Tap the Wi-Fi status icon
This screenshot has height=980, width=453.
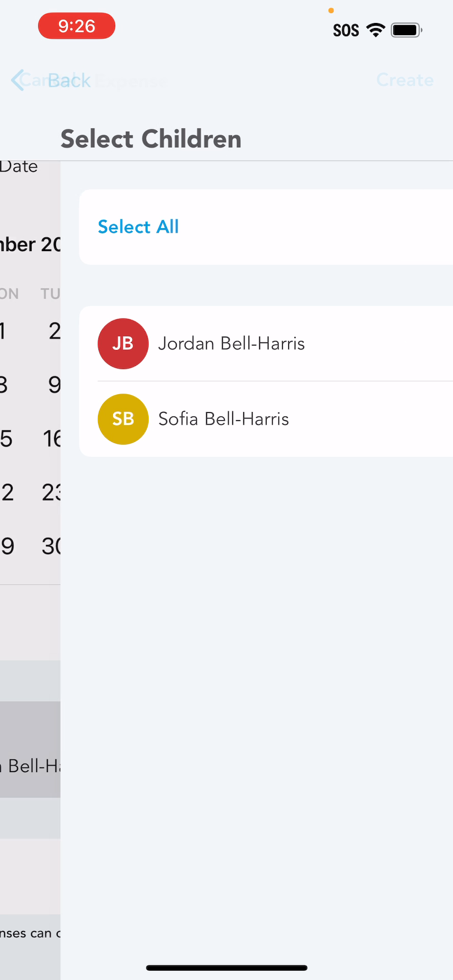pyautogui.click(x=375, y=30)
